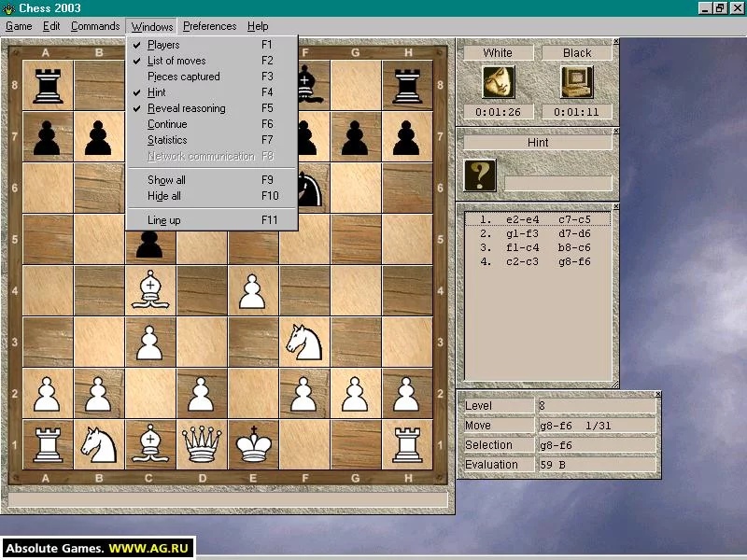
Task: Pick the white pawn on e4
Action: [x=252, y=291]
